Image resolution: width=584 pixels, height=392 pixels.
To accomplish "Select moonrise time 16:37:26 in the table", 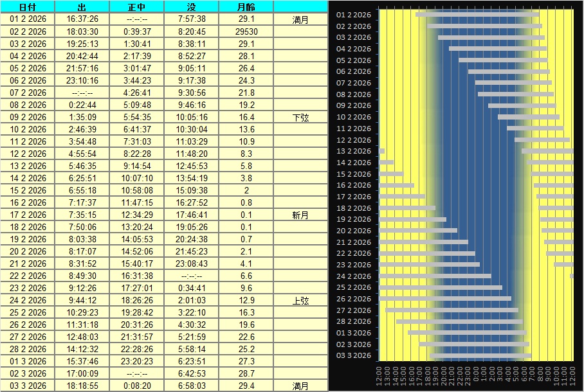I will 82,19.
